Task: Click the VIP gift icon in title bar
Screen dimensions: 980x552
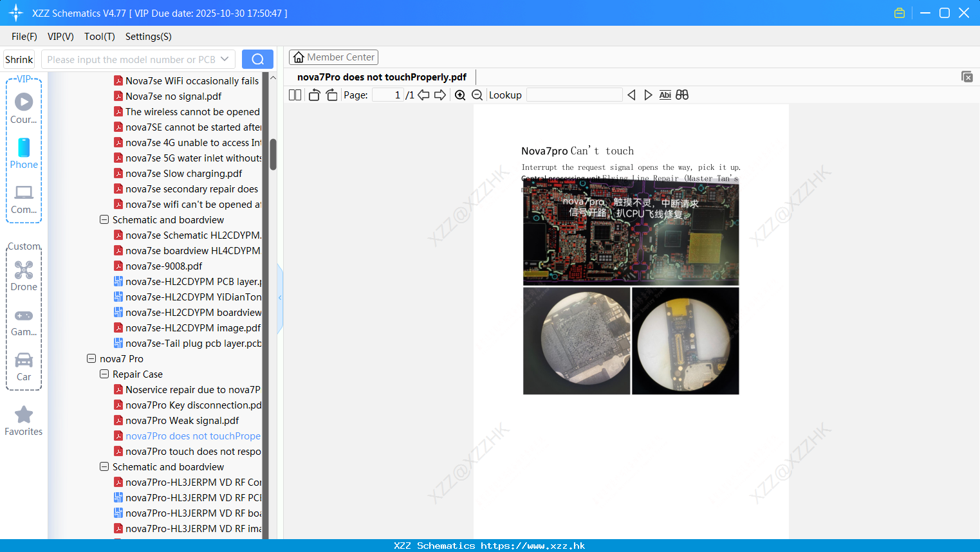Action: (900, 13)
